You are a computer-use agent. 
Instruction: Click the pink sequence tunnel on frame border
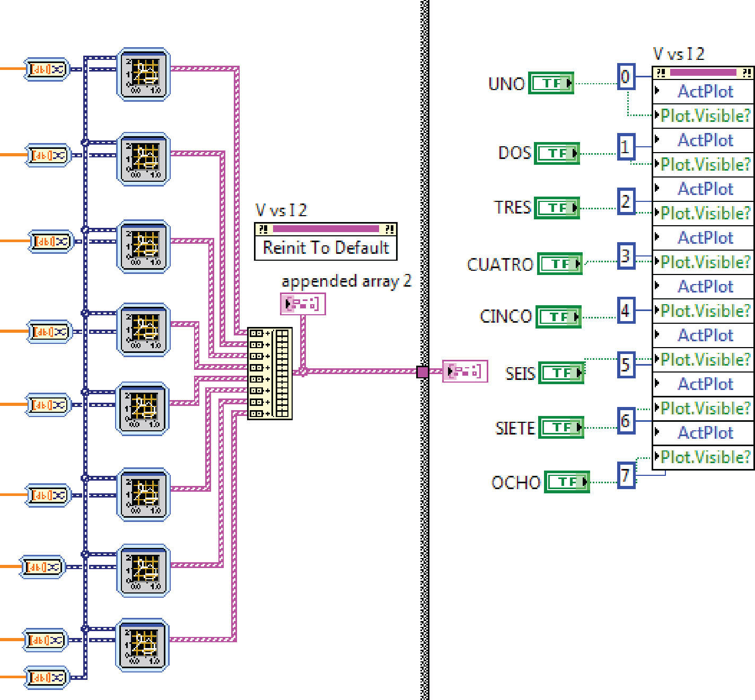point(423,372)
